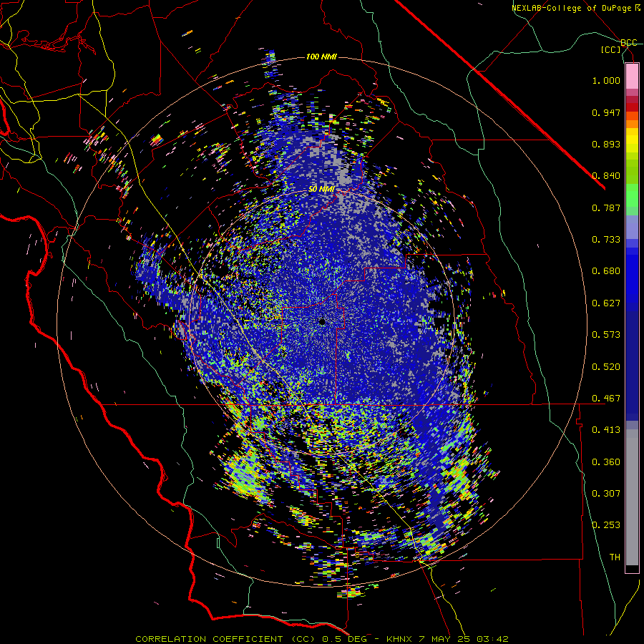This screenshot has height=644, width=644.
Task: Click the 0.840 scale value
Action: point(606,176)
